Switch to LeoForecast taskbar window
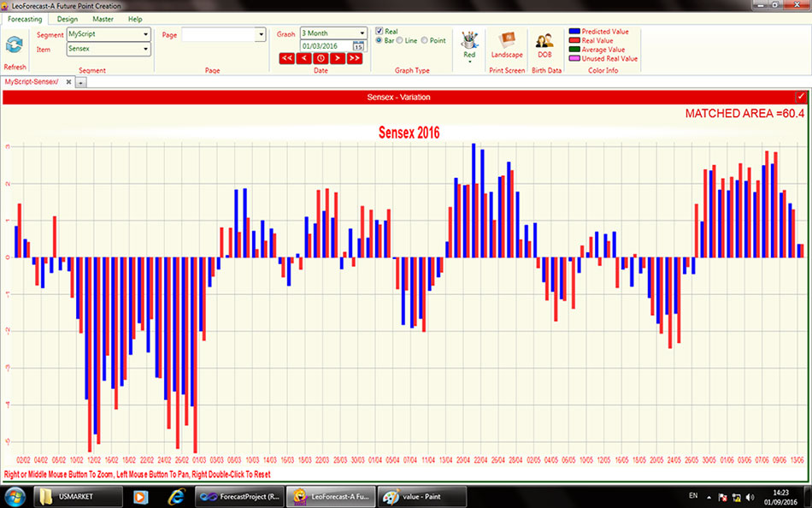Image resolution: width=812 pixels, height=508 pixels. pyautogui.click(x=331, y=497)
